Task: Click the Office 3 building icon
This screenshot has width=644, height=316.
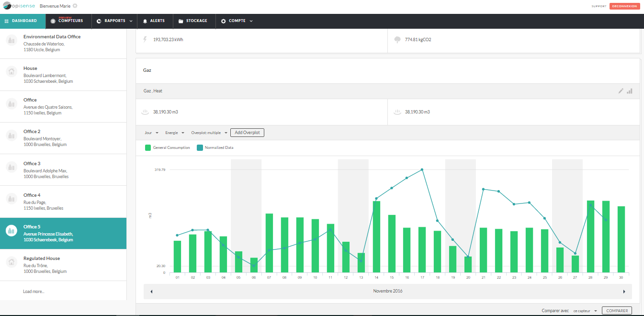Action: coord(11,167)
